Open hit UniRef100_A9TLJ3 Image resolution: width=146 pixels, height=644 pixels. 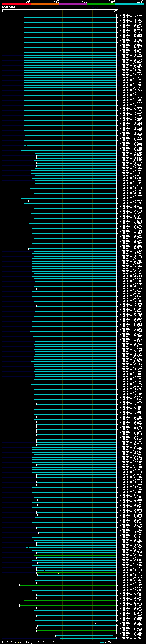point(131,17)
